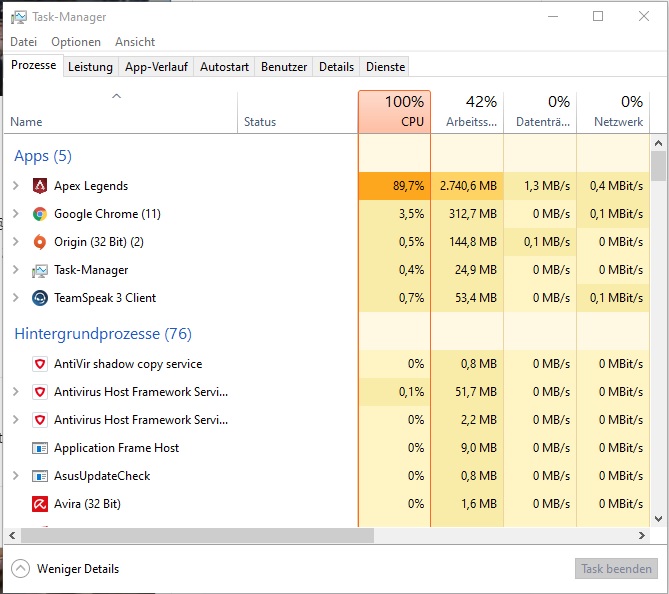Screen dimensions: 669x594
Task: Click the Application Frame Host icon
Action: point(40,448)
